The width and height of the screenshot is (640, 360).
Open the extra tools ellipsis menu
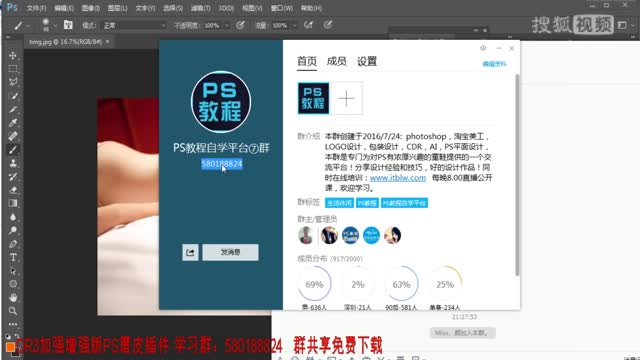13,324
